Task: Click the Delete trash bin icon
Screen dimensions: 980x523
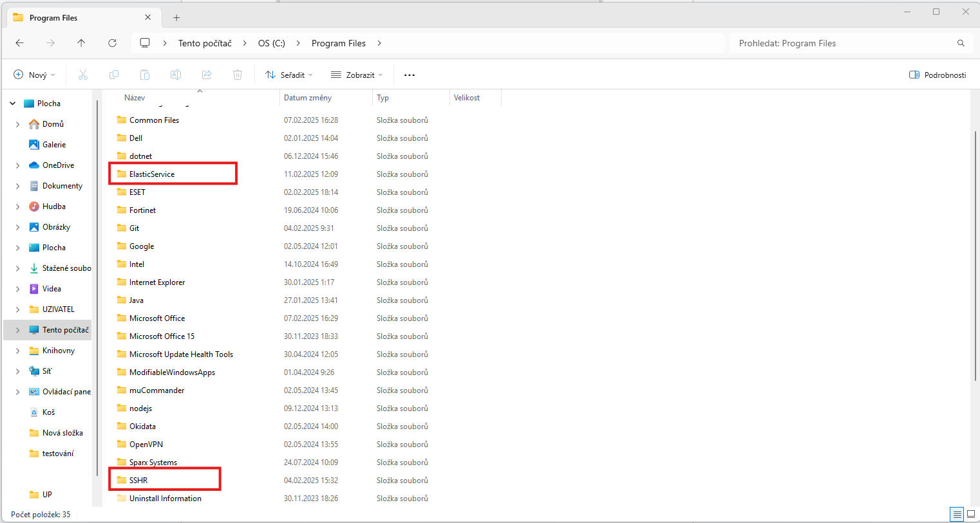Action: click(x=238, y=75)
